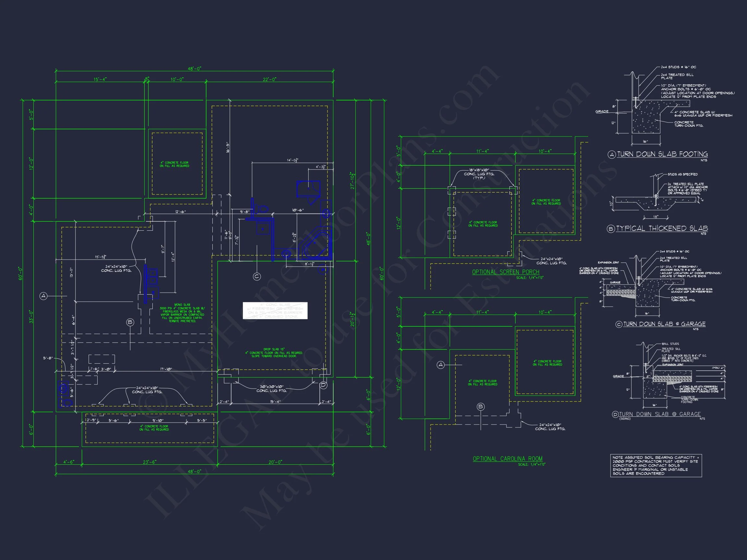
Task: Click the siding Turn Down Slab @ Garage title
Action: click(x=659, y=414)
